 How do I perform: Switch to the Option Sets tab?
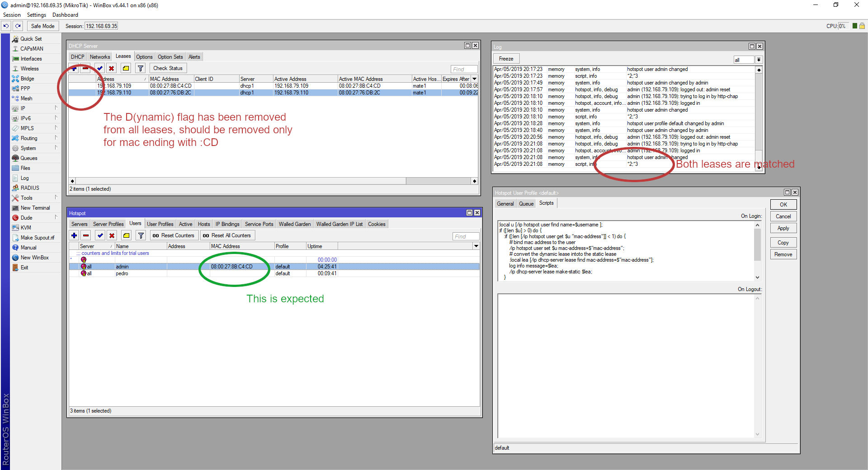170,57
